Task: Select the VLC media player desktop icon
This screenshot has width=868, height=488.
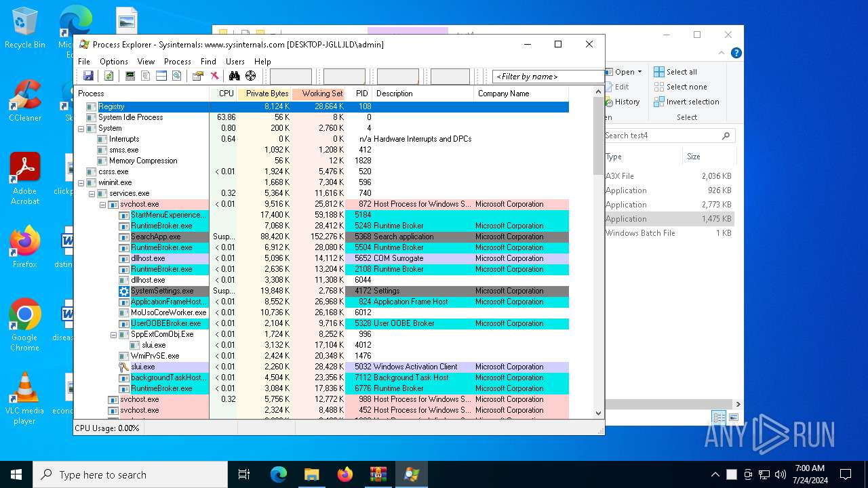Action: coord(24,399)
